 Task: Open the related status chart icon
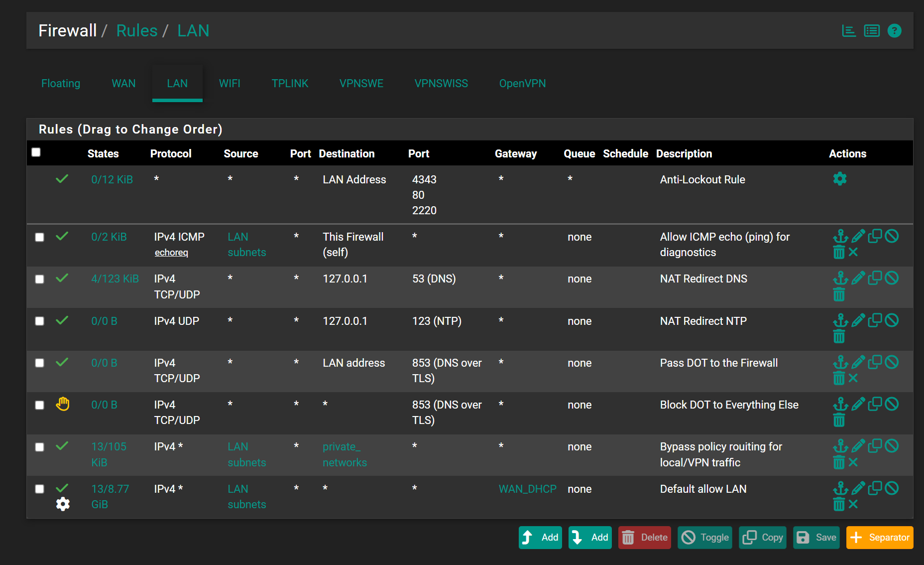tap(849, 31)
